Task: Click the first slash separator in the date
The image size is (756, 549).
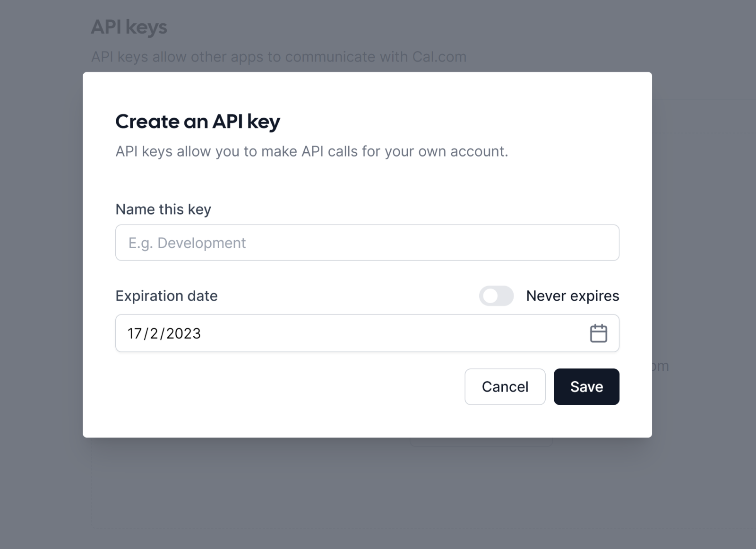Action: (x=146, y=333)
